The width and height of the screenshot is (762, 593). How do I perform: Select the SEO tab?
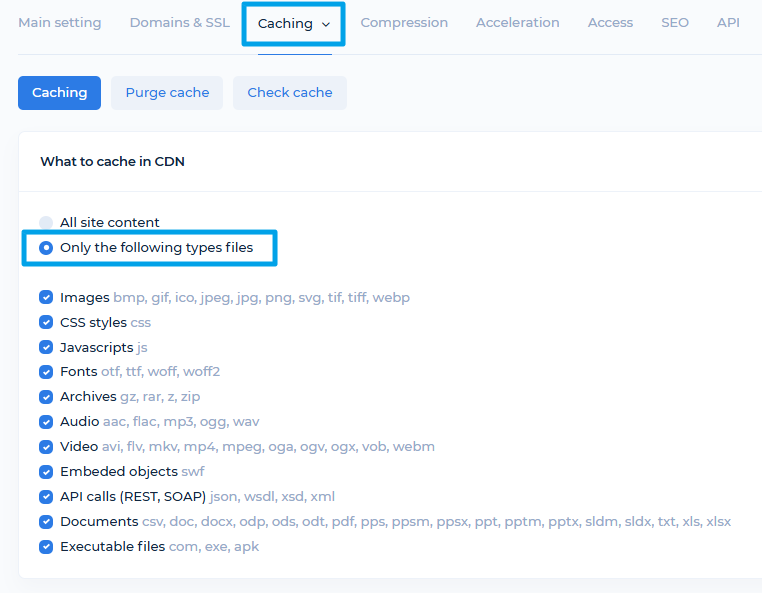pyautogui.click(x=675, y=23)
